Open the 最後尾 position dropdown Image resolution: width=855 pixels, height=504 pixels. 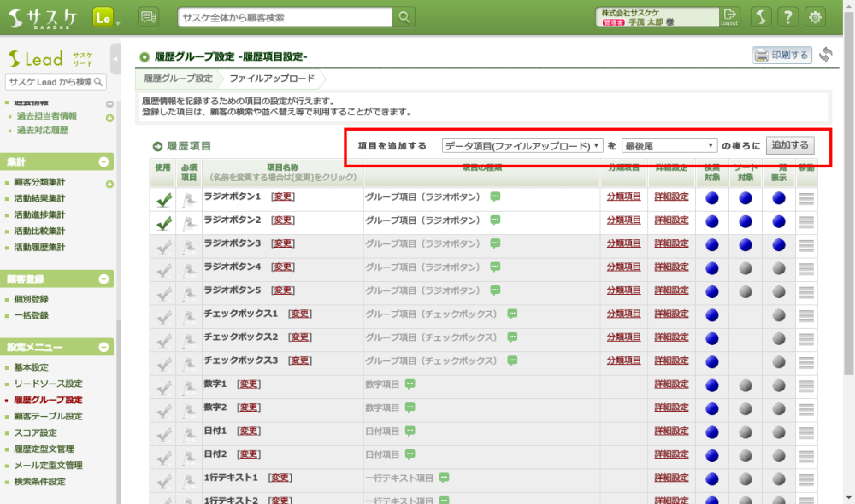click(x=669, y=146)
